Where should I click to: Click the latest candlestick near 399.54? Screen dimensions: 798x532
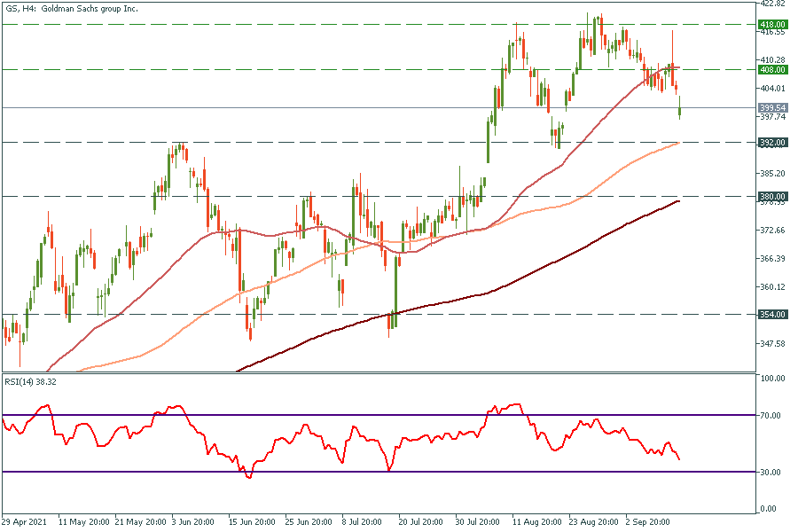tap(680, 111)
